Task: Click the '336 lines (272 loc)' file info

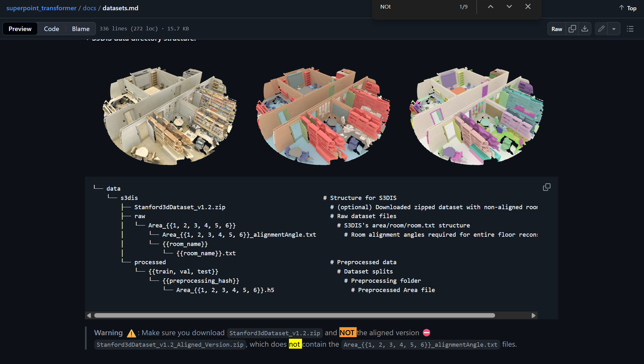Action: (128, 28)
